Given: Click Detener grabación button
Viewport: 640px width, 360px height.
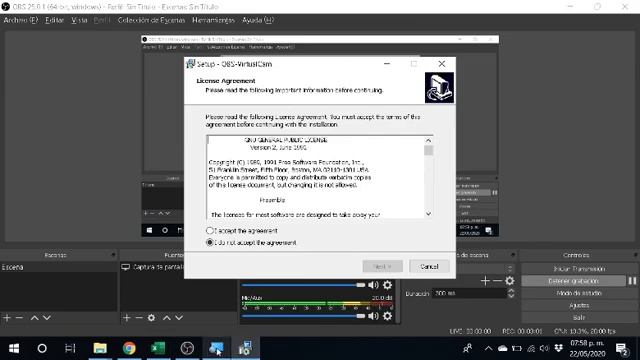Looking at the screenshot, I should (573, 281).
